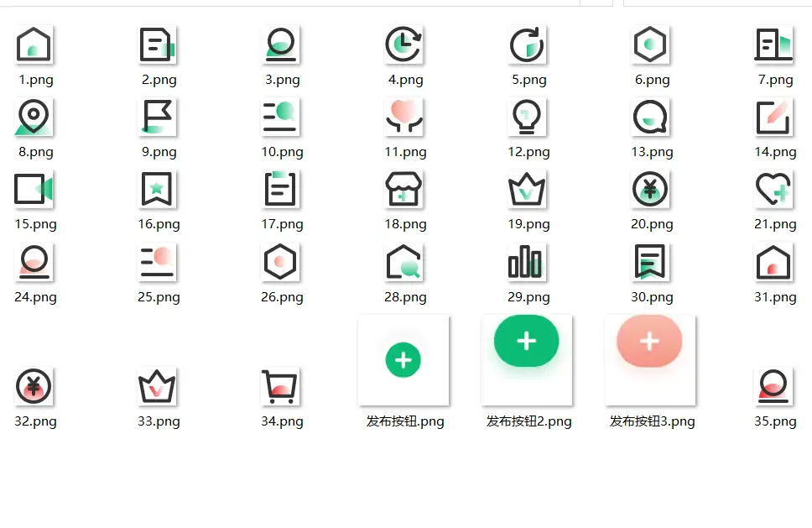Click the clock history icon 4.png

click(403, 44)
